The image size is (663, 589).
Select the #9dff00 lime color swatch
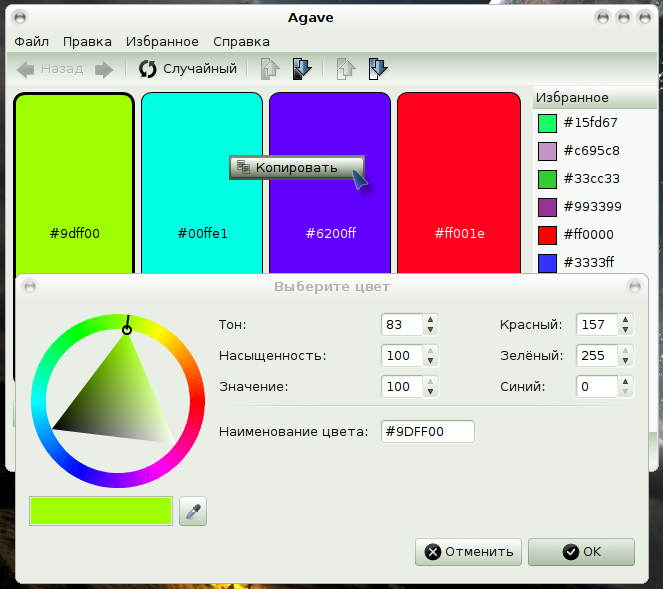[x=74, y=183]
